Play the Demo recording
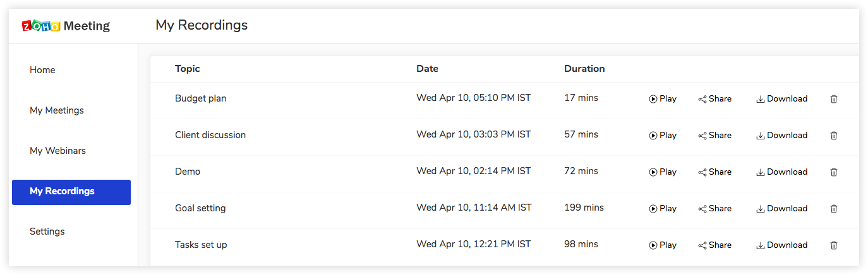Image resolution: width=868 pixels, height=275 pixels. click(663, 172)
